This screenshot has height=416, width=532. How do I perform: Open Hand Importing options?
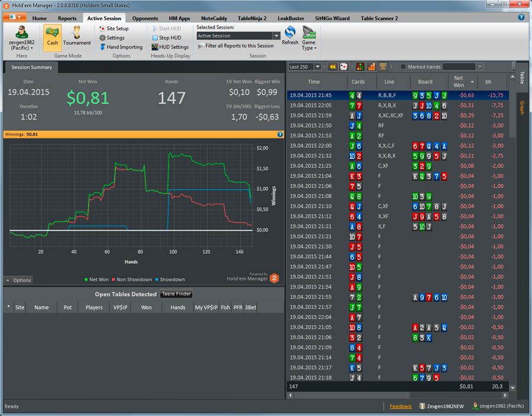pyautogui.click(x=121, y=47)
